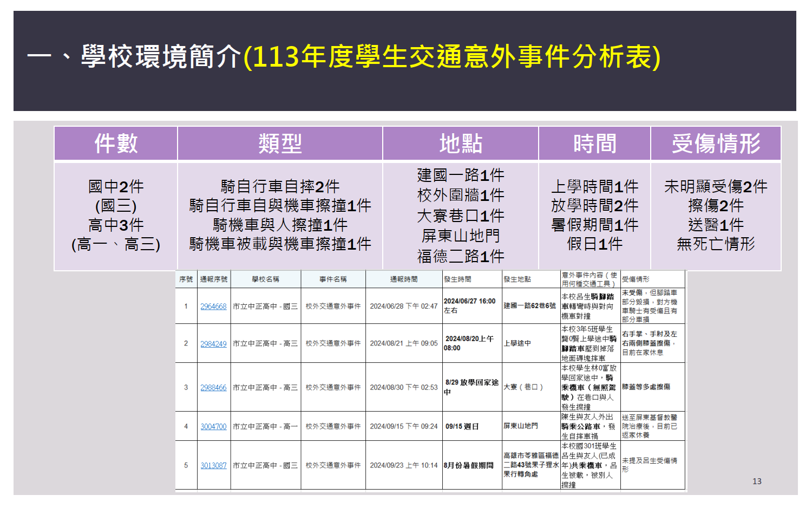
Task: Follow the 3004700 report link
Action: coord(213,427)
